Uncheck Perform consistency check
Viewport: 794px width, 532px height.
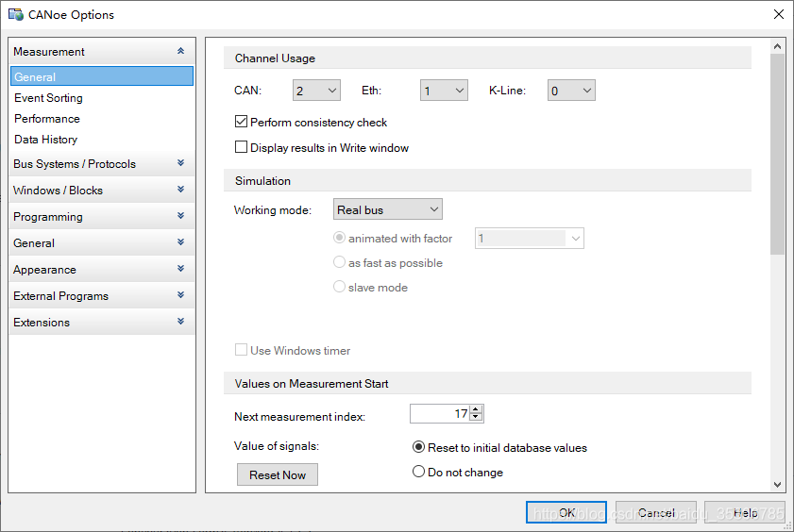click(x=241, y=122)
